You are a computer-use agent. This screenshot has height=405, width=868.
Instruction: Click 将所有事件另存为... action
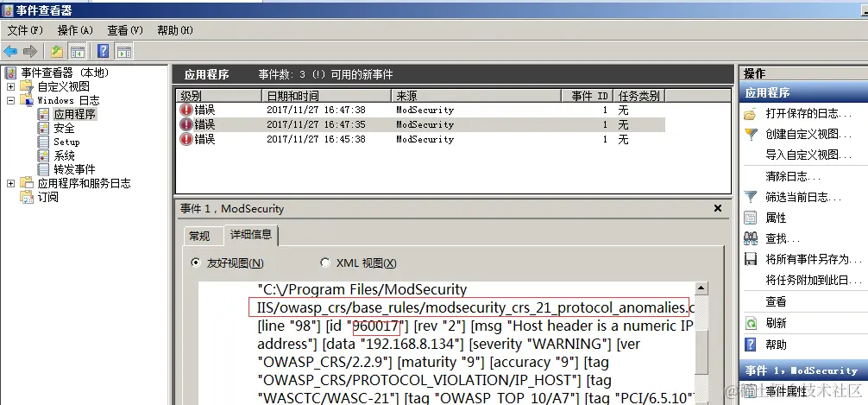click(x=815, y=259)
